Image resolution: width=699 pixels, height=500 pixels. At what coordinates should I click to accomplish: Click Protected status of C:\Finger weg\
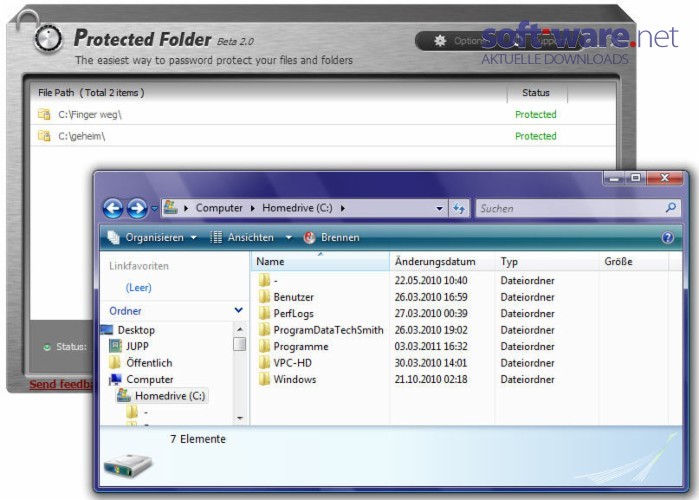[x=535, y=115]
